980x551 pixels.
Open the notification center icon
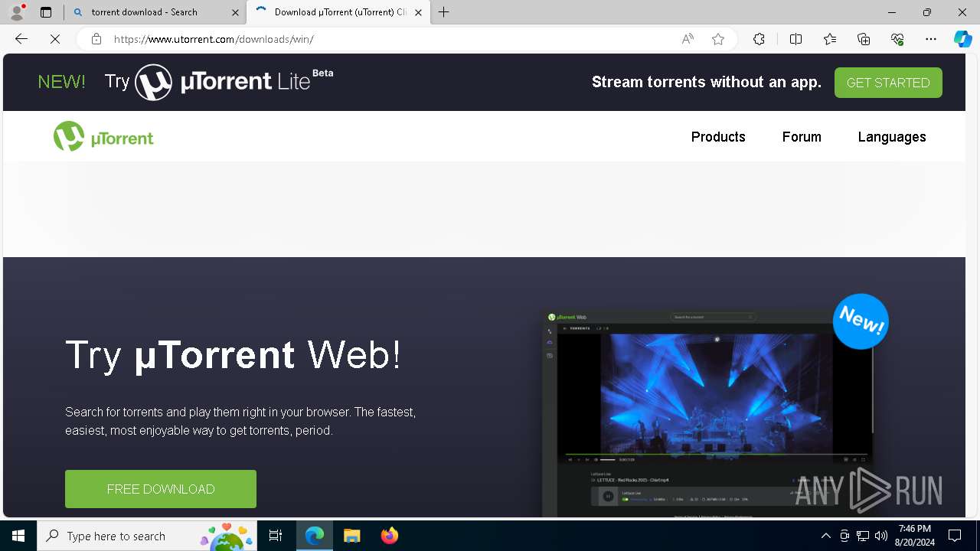coord(955,536)
